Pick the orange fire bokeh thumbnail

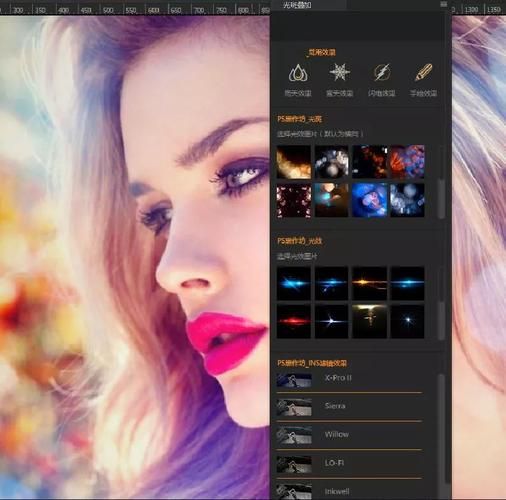(x=294, y=162)
